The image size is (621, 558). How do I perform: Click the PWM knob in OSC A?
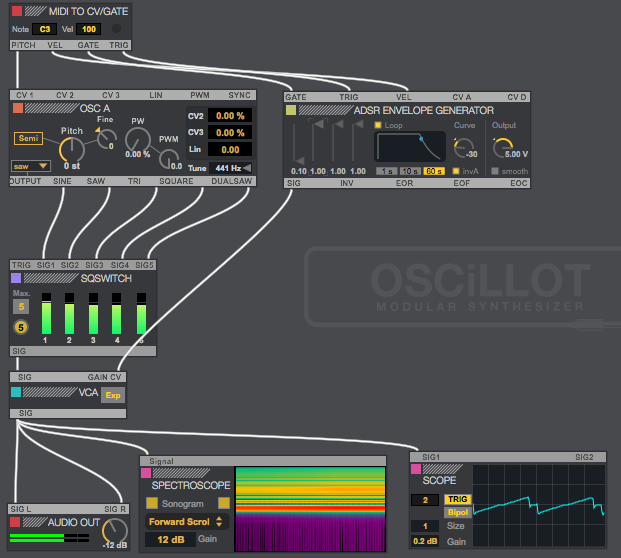[x=169, y=159]
